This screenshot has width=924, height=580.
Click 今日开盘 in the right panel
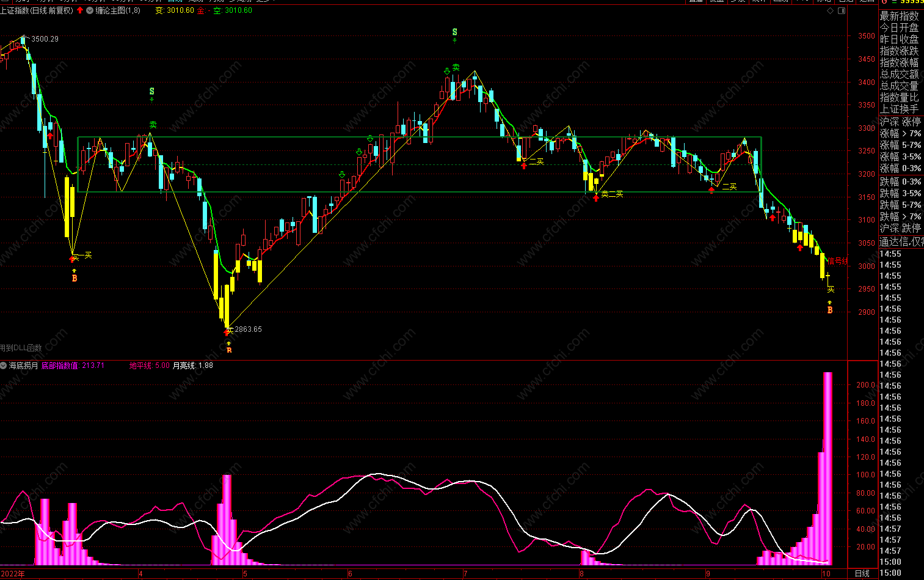(x=899, y=28)
